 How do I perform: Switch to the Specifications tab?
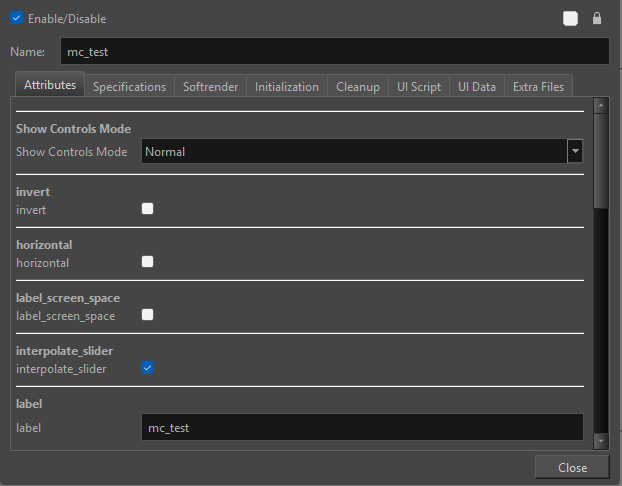tap(129, 87)
